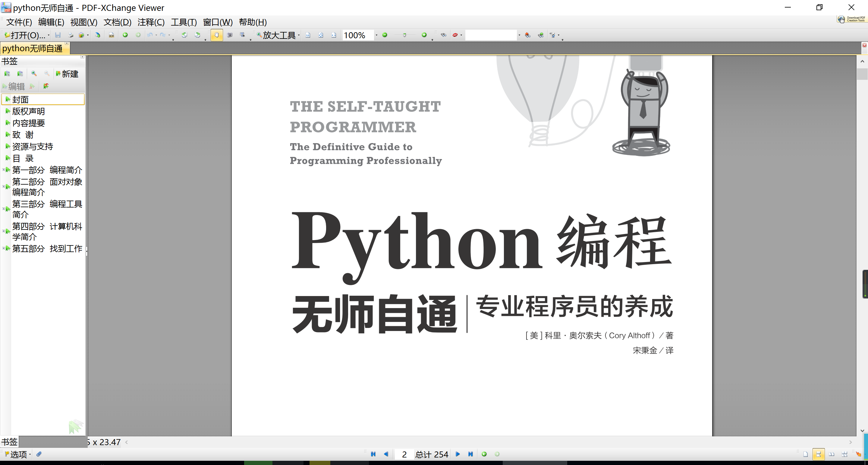Screen dimensions: 868x465
Task: Click the Previous Page blue arrow
Action: coord(386,454)
